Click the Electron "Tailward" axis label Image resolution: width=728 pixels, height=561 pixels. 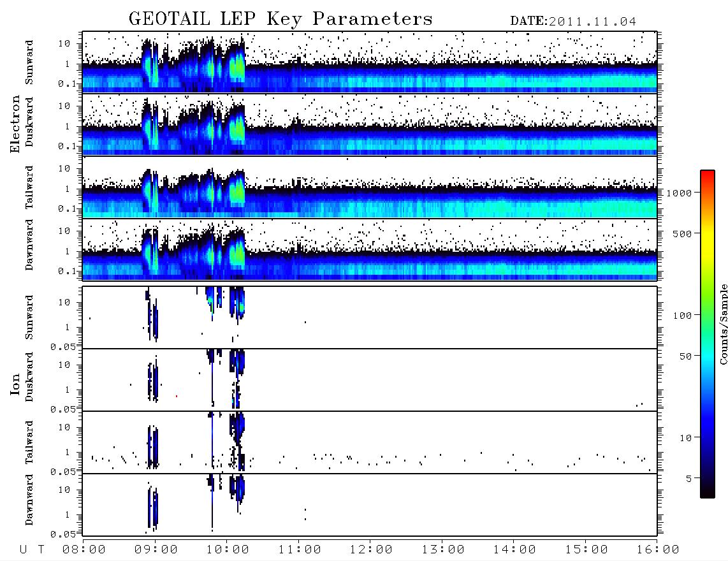pos(29,187)
